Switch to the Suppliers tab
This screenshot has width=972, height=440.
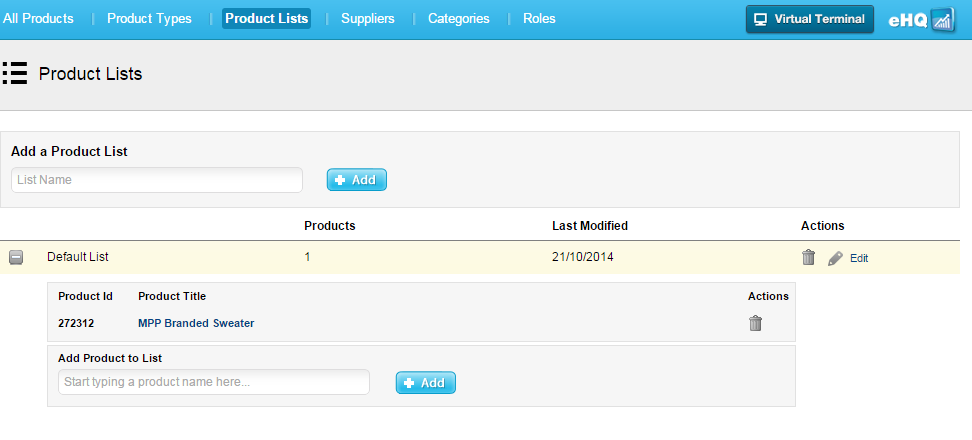tap(367, 19)
